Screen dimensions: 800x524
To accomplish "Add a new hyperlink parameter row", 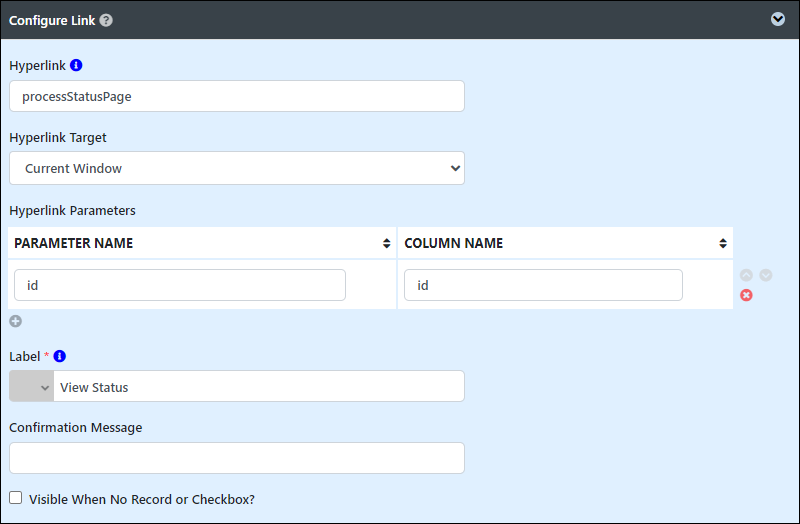I will click(15, 321).
